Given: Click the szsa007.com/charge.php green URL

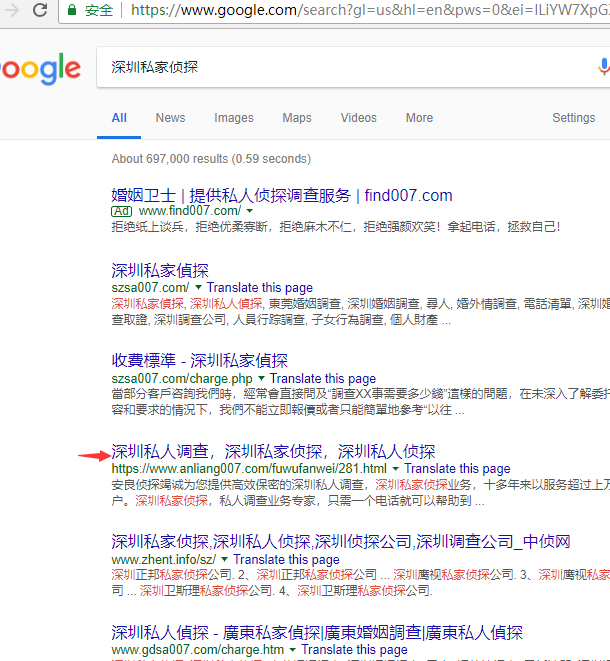Looking at the screenshot, I should pos(182,379).
